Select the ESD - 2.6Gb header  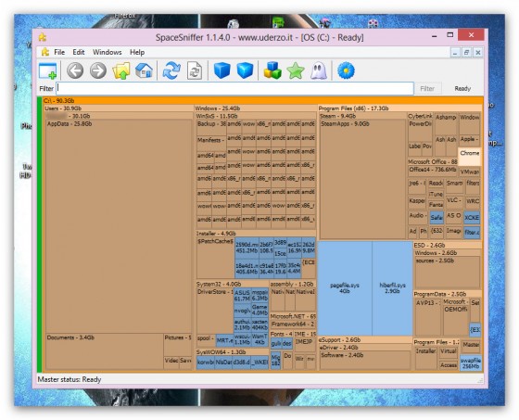(448, 246)
